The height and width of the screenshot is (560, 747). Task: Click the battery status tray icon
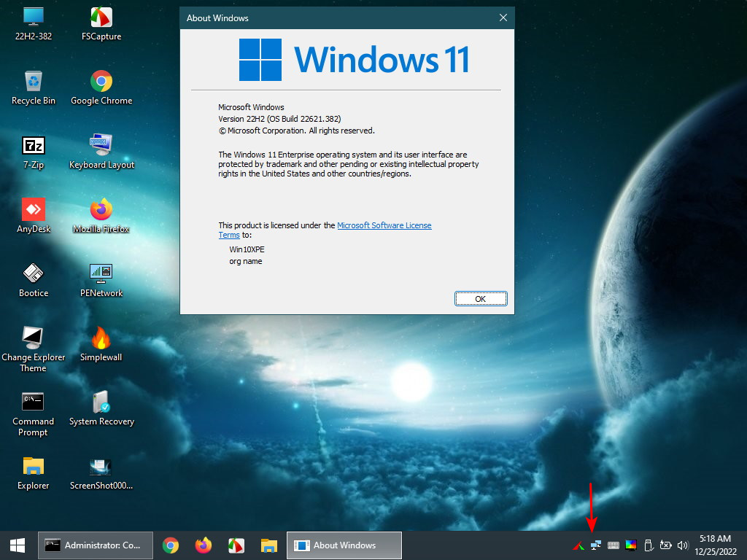click(665, 545)
